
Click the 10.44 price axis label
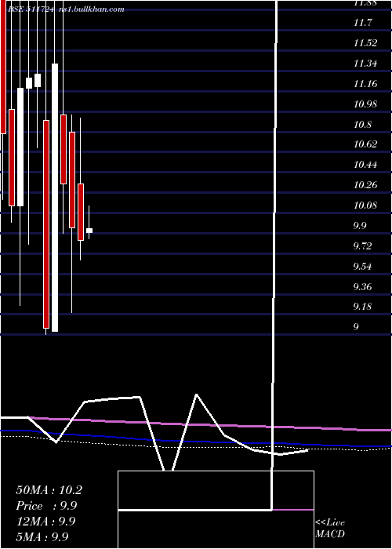[x=365, y=165]
